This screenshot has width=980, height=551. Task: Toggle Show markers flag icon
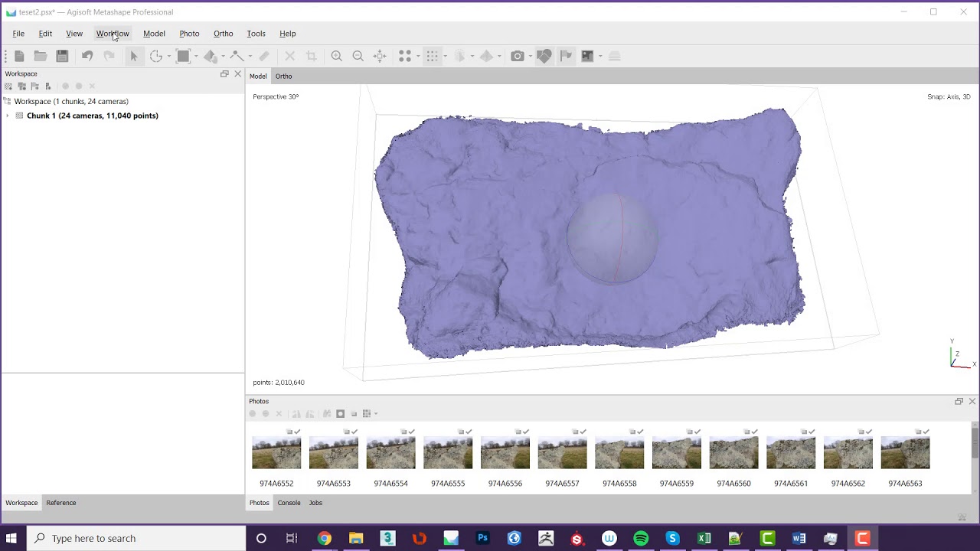[566, 56]
